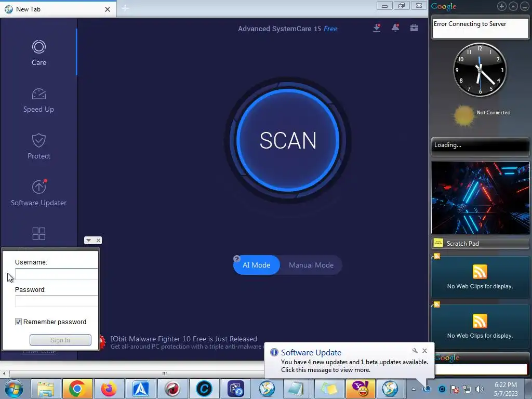Open the volume speaker icon in tray
532x399 pixels.
pyautogui.click(x=480, y=389)
